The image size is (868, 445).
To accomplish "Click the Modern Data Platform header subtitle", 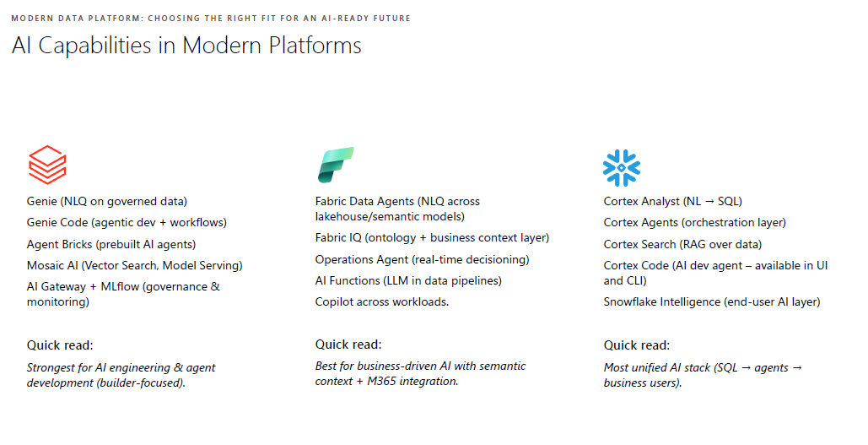I will [x=211, y=18].
